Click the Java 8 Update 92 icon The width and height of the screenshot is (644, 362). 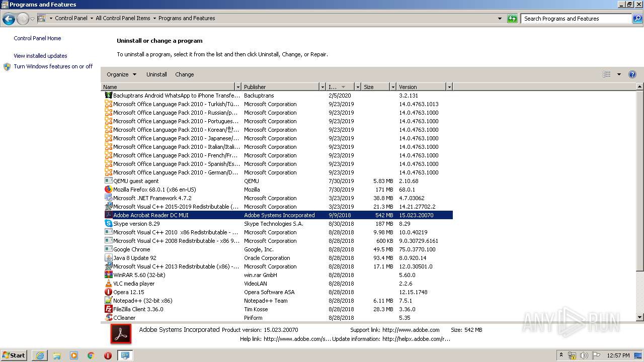click(x=108, y=258)
